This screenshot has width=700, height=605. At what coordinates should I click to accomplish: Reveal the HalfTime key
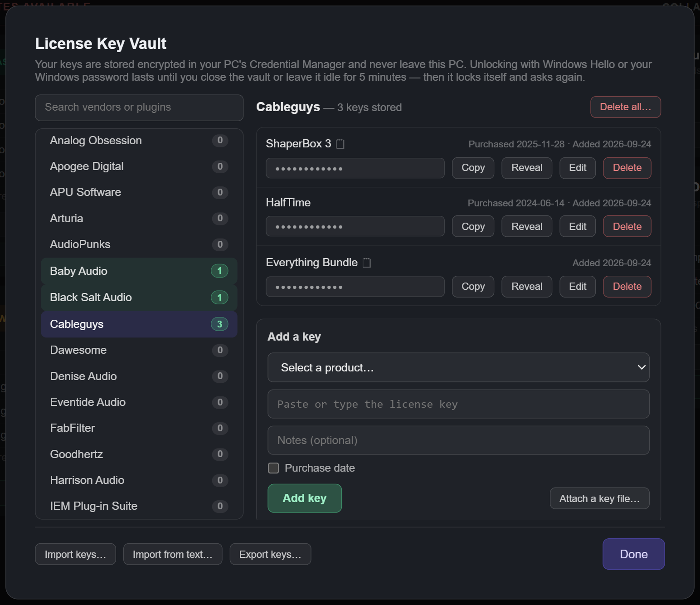click(x=527, y=226)
